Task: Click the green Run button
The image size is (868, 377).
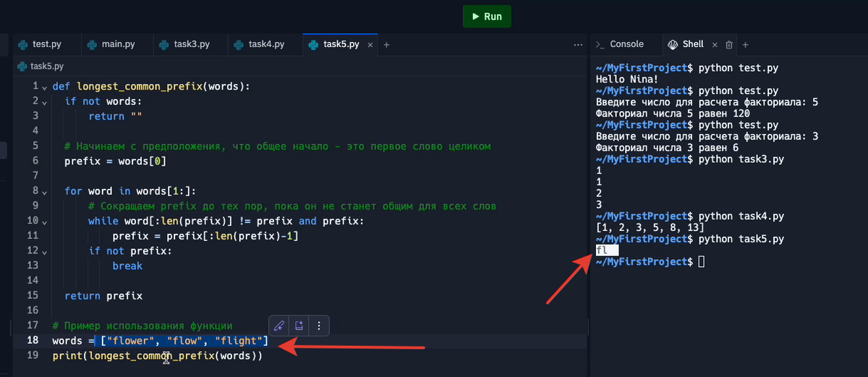Action: 487,16
